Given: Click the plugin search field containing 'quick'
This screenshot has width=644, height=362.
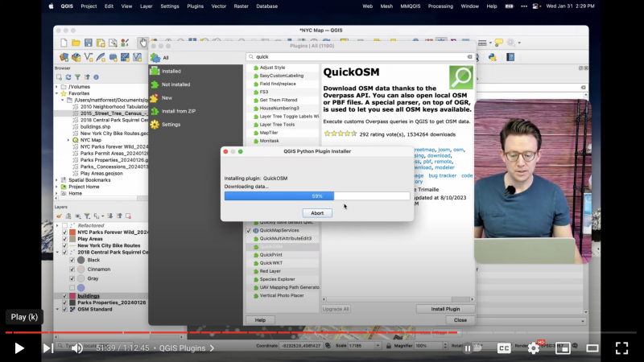Looking at the screenshot, I should pos(358,57).
